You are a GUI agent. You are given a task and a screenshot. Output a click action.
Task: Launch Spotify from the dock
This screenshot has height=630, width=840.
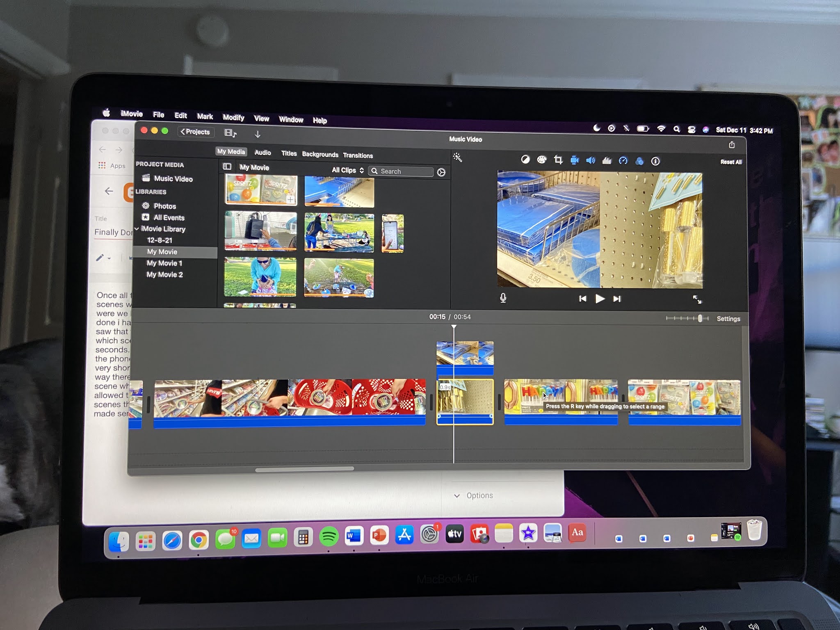coord(329,536)
